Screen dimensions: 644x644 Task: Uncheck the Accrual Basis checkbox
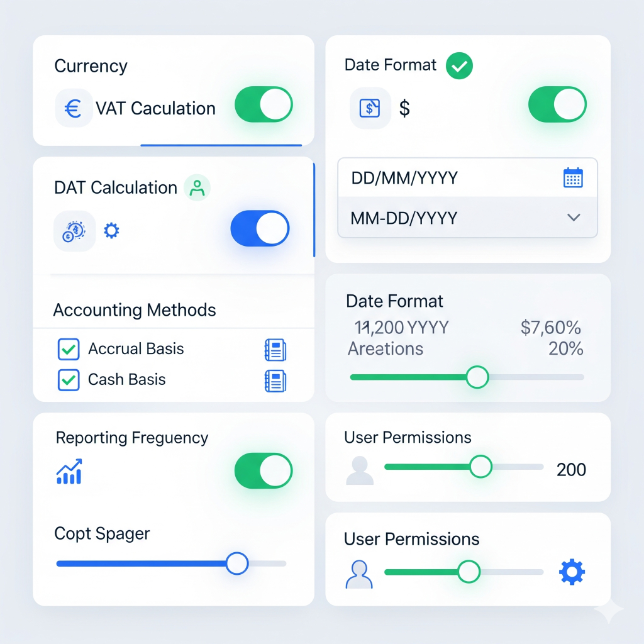tap(69, 349)
